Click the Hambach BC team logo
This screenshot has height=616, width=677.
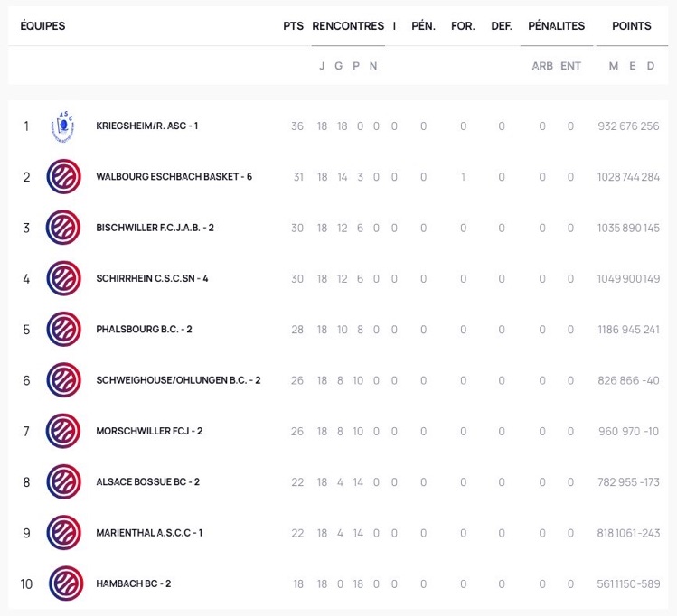(66, 583)
